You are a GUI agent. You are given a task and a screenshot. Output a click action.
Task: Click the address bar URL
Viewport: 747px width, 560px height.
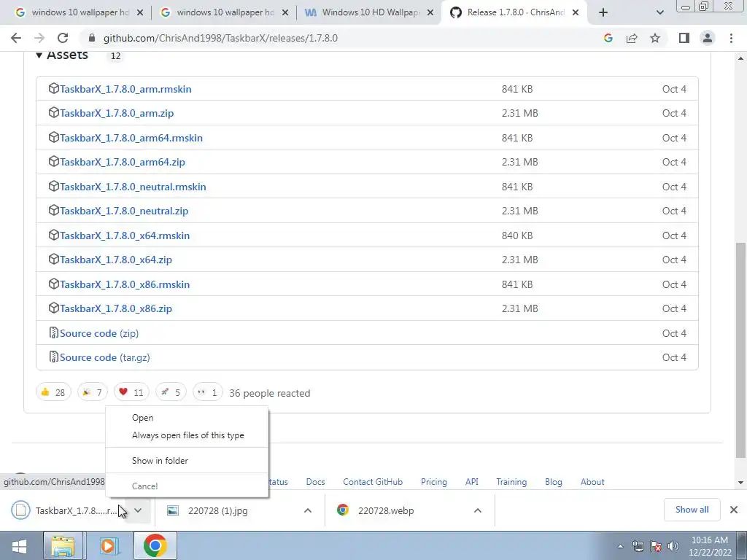coord(220,38)
